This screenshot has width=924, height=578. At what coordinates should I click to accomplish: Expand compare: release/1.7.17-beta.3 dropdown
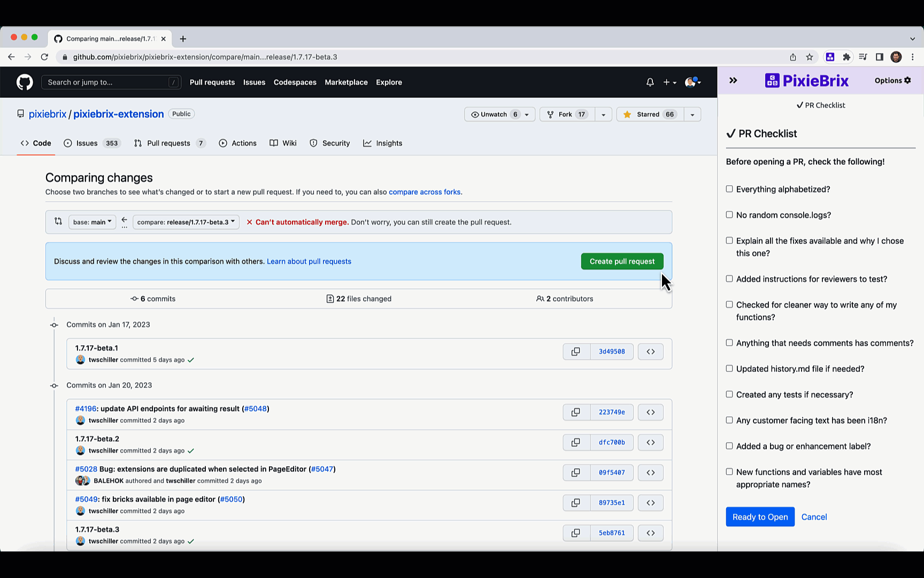click(186, 222)
